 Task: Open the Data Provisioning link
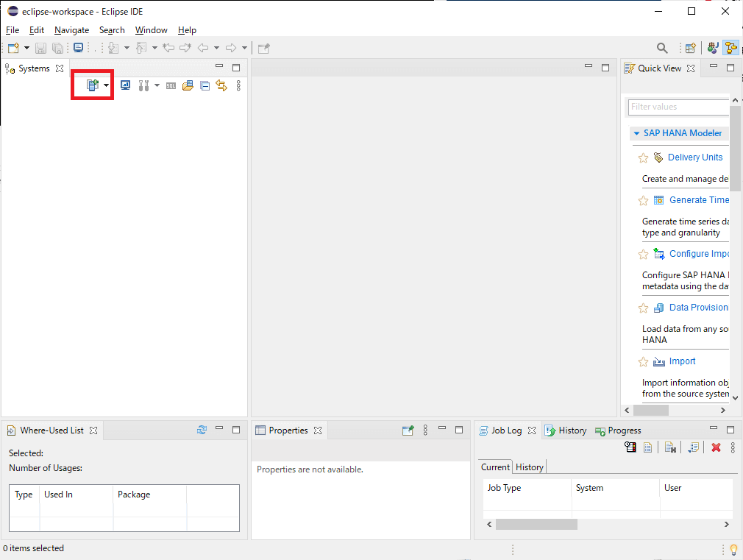point(698,307)
